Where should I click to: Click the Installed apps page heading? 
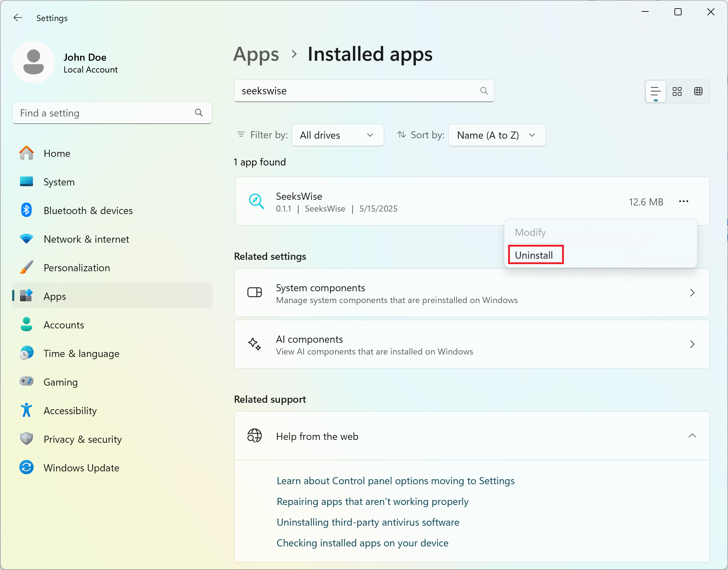tap(370, 54)
